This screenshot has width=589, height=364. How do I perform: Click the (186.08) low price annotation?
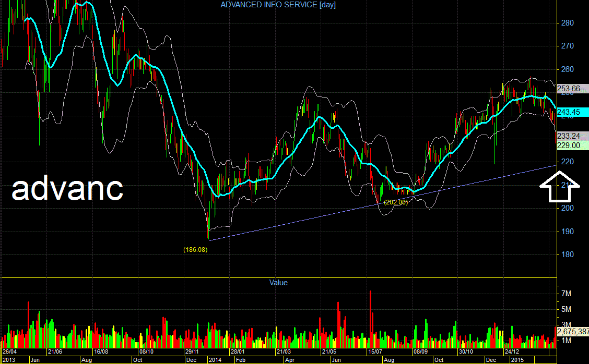(x=195, y=250)
